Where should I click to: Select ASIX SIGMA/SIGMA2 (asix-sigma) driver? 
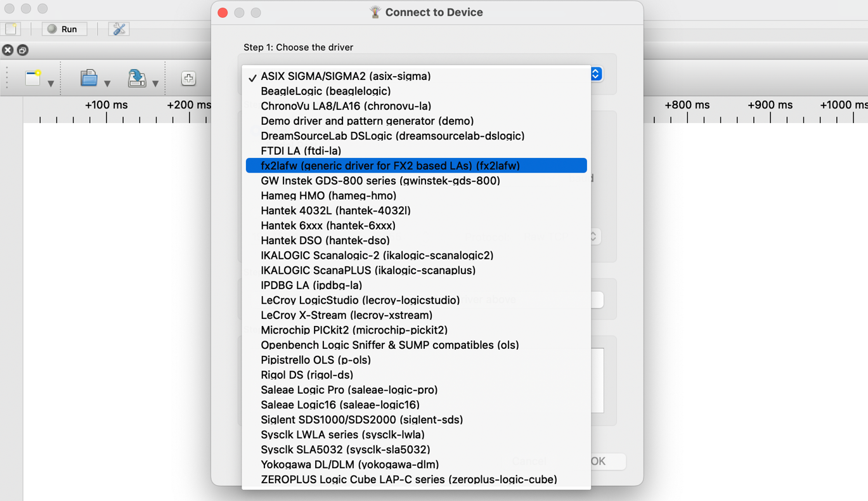tap(416, 76)
